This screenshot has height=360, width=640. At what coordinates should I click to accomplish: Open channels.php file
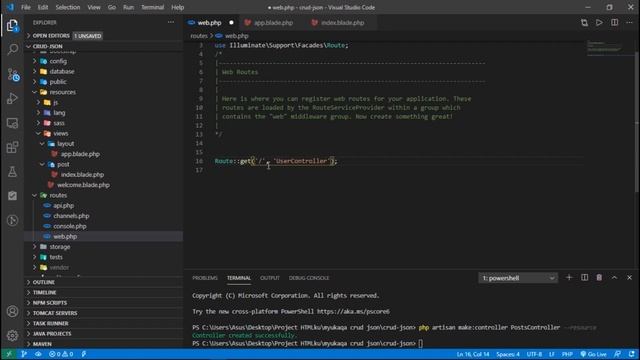71,216
